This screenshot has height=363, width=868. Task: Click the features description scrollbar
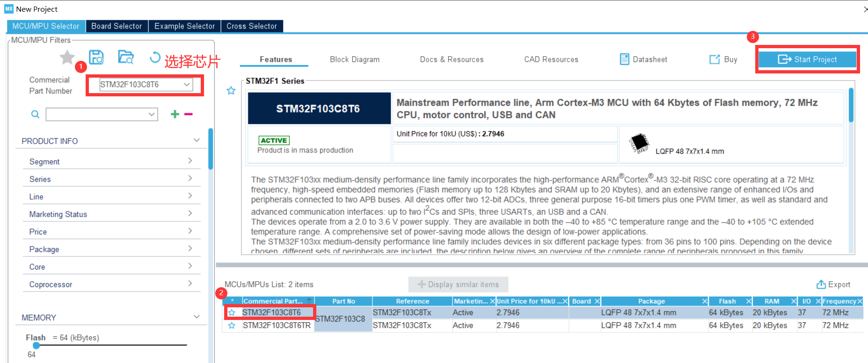click(851, 105)
